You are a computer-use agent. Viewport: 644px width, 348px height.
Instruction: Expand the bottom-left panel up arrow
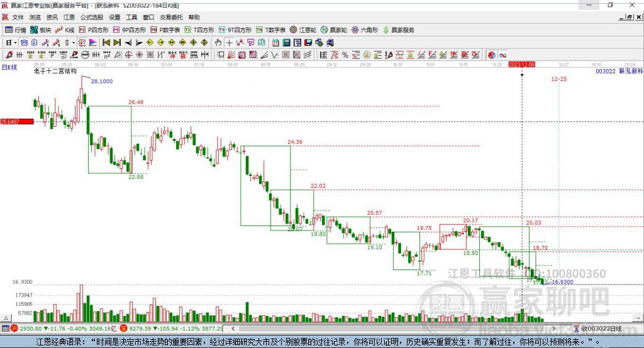tap(6, 318)
